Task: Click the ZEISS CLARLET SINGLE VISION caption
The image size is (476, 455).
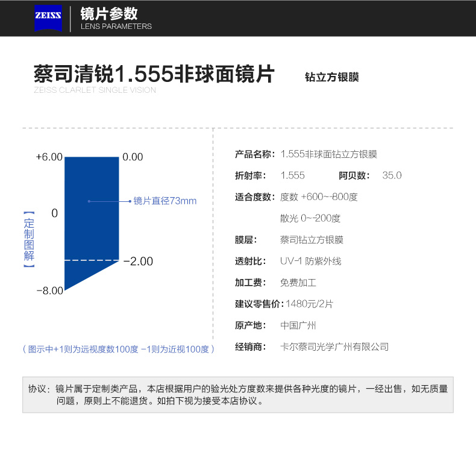Action: coord(95,90)
